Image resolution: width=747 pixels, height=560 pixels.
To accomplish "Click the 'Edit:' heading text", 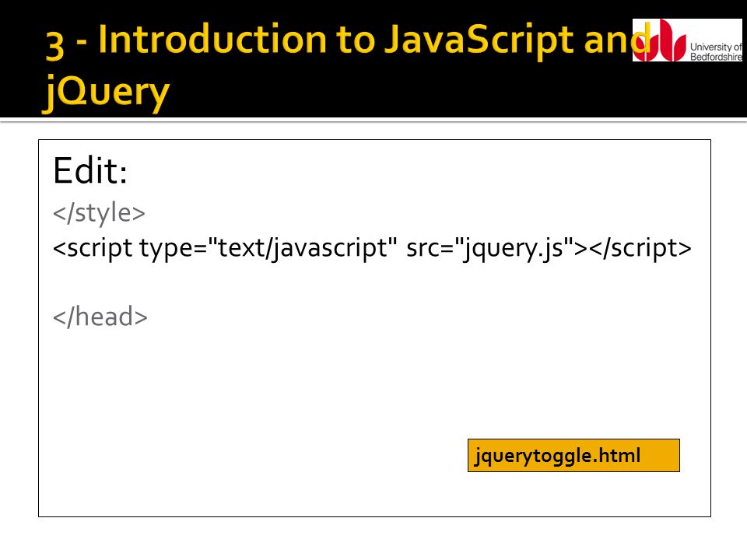I will [x=90, y=170].
